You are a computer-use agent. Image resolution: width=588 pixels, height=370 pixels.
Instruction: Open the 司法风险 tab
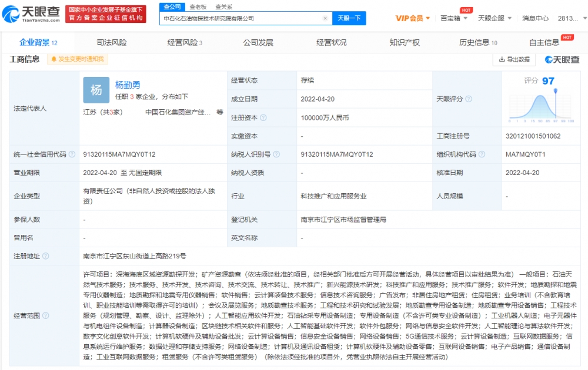pos(111,43)
